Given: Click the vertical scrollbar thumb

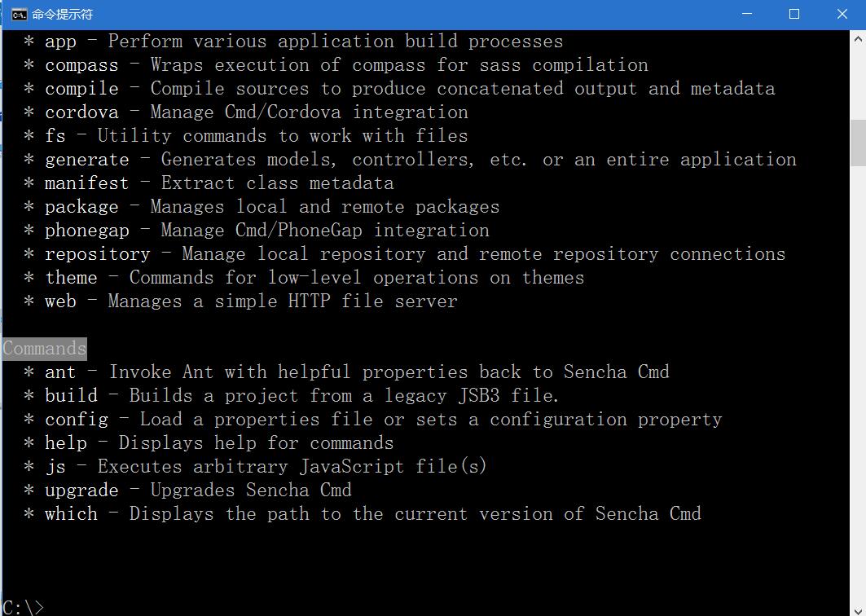Looking at the screenshot, I should pos(858,143).
